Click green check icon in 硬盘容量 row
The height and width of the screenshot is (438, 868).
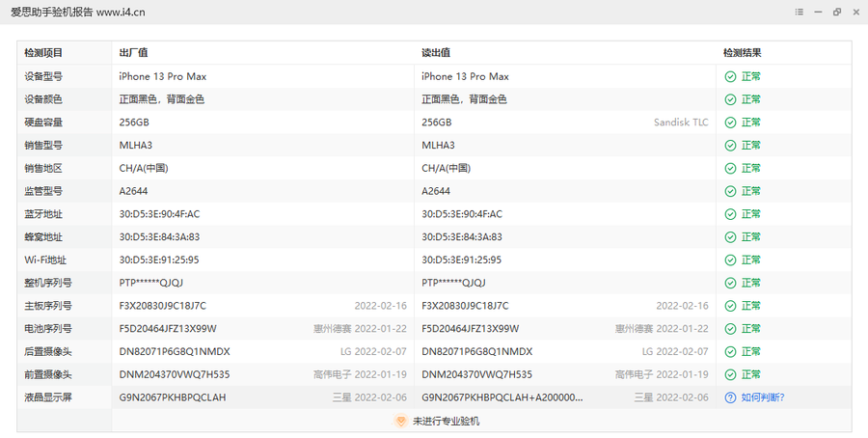point(730,123)
